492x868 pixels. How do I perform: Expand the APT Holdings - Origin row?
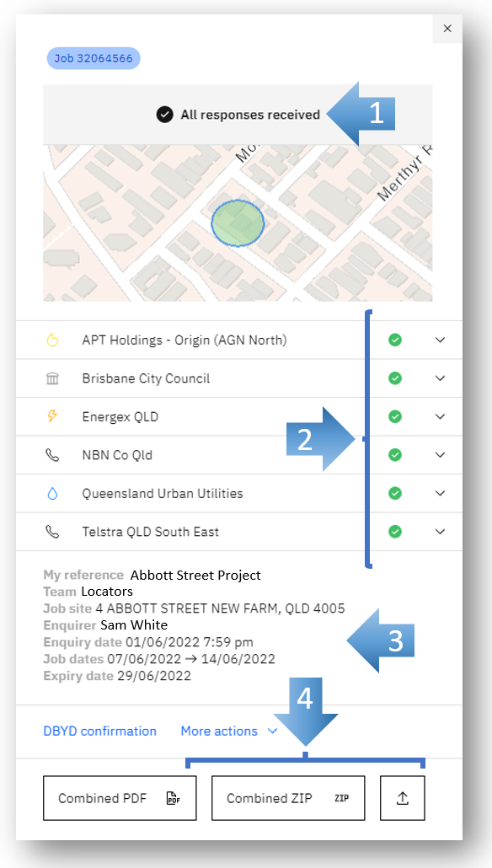click(x=440, y=340)
